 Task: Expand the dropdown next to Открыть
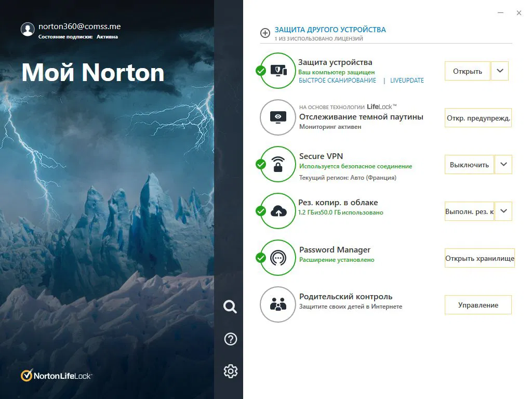(x=500, y=71)
